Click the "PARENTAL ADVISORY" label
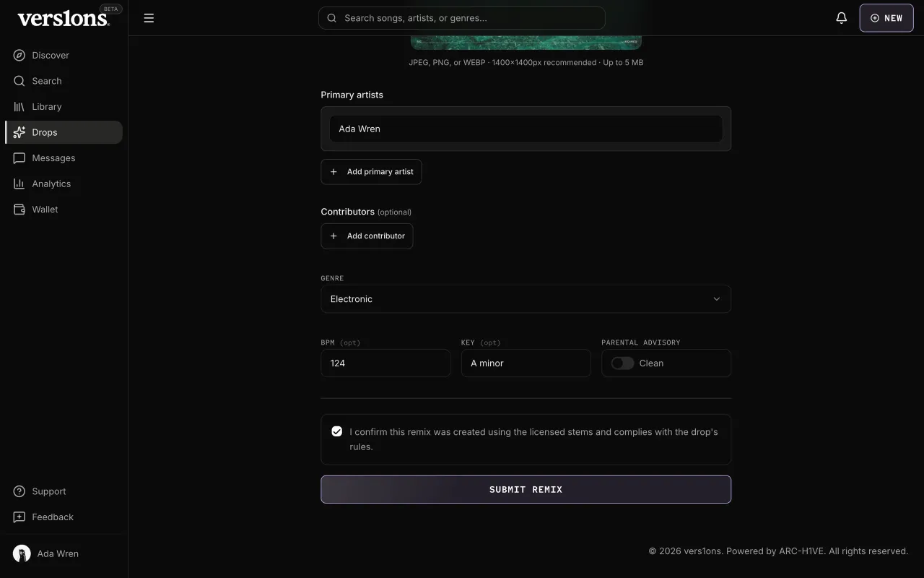924x578 pixels. pyautogui.click(x=640, y=342)
